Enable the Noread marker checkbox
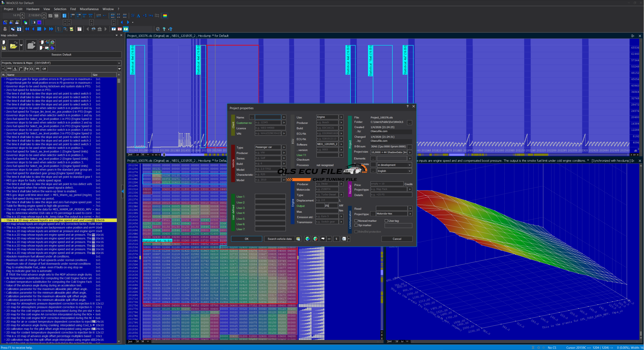 (x=356, y=221)
